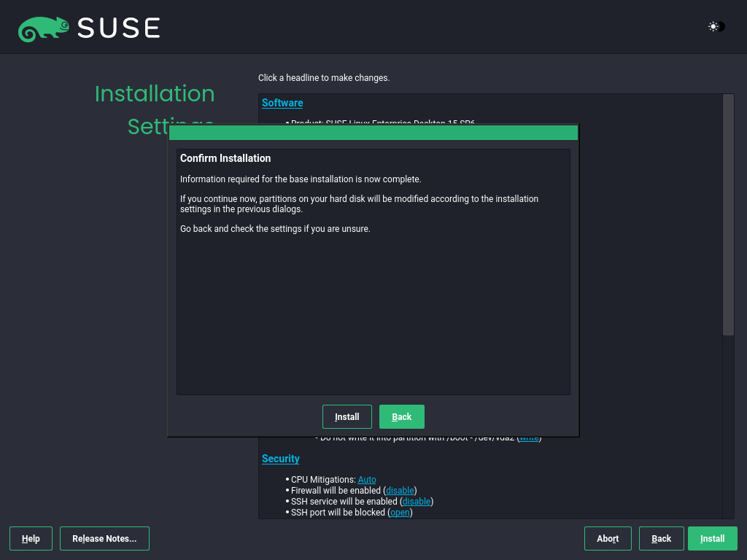Click the write link for /dev/vda2
The height and width of the screenshot is (560, 747).
pyautogui.click(x=528, y=437)
